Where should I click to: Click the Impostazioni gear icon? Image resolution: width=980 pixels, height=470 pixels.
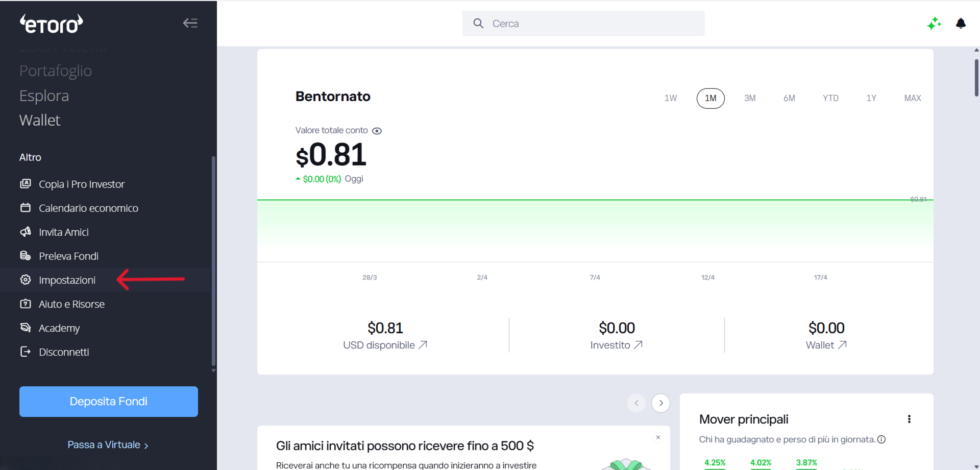(x=26, y=280)
